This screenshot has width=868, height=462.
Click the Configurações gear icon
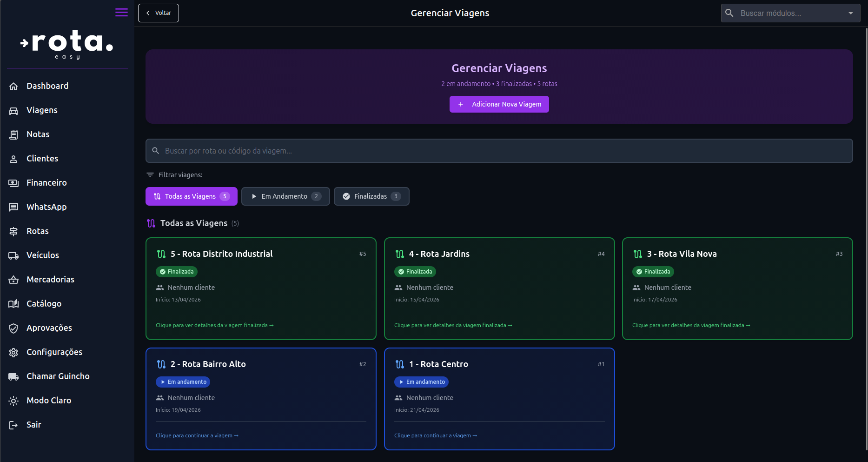[13, 352]
